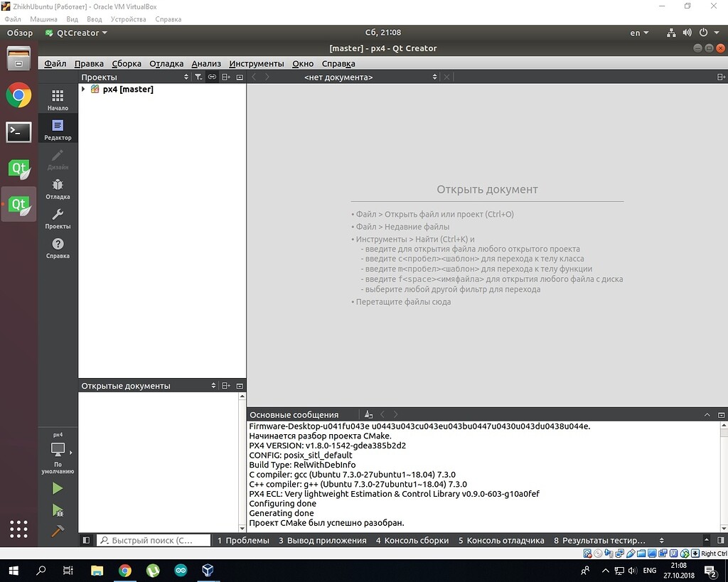Screen dimensions: 728x582
Task: Click the Обзор activities button
Action: pyautogui.click(x=20, y=33)
